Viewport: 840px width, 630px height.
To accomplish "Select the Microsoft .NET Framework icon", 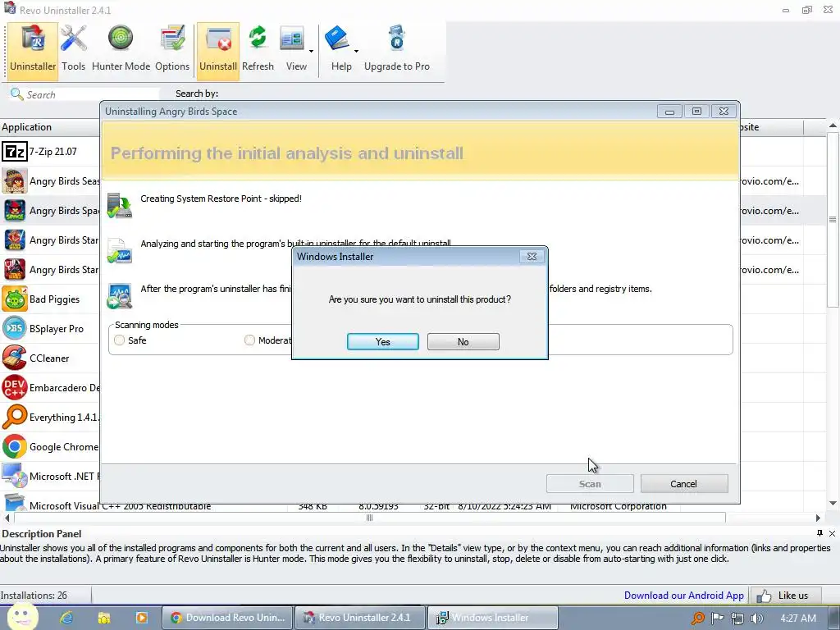I will pyautogui.click(x=15, y=476).
